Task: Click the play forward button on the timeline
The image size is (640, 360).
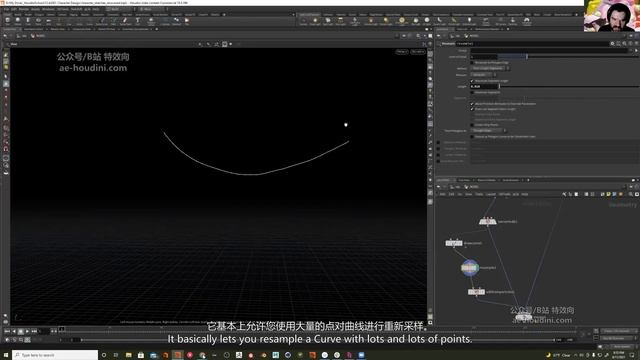Action: click(x=27, y=331)
